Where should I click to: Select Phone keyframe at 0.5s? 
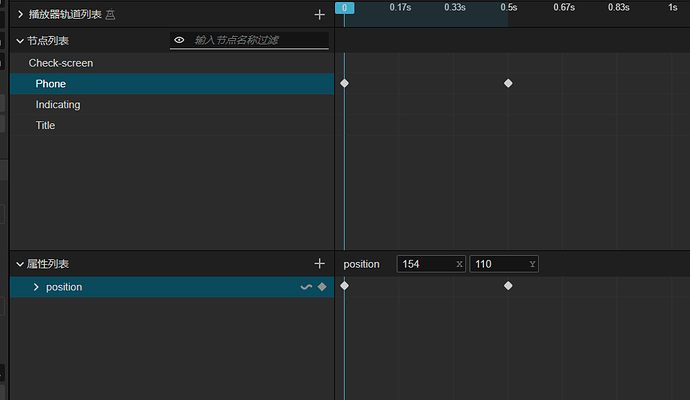pyautogui.click(x=508, y=83)
